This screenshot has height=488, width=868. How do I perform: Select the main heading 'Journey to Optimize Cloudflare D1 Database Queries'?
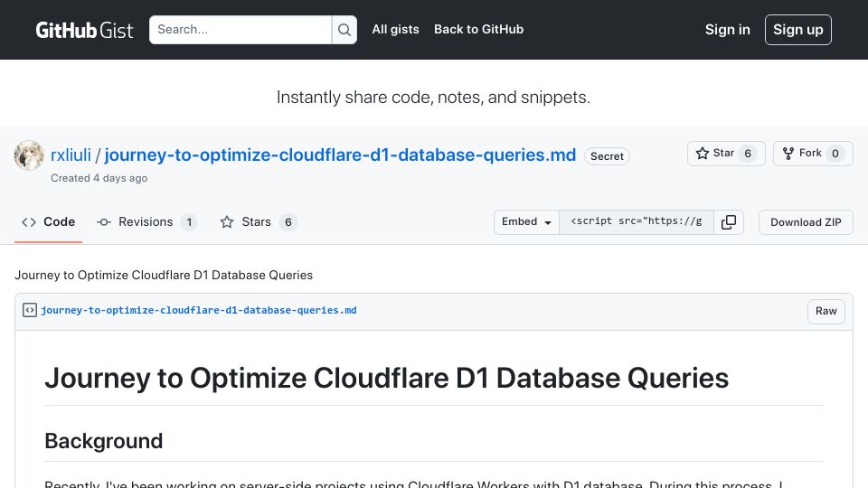386,378
